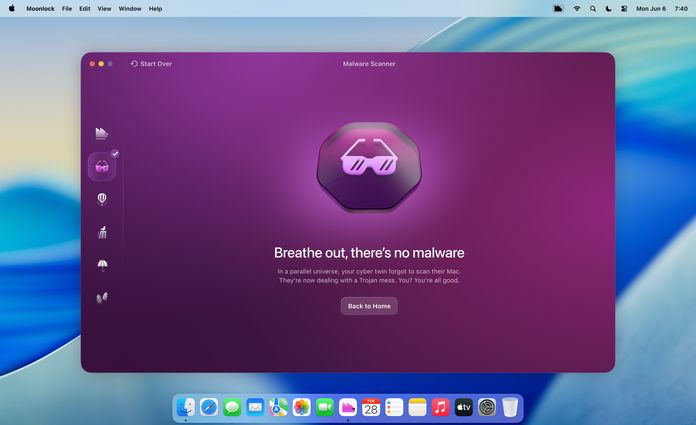The height and width of the screenshot is (425, 696).
Task: Open the Moonlock home sidebar icon
Action: 102,133
